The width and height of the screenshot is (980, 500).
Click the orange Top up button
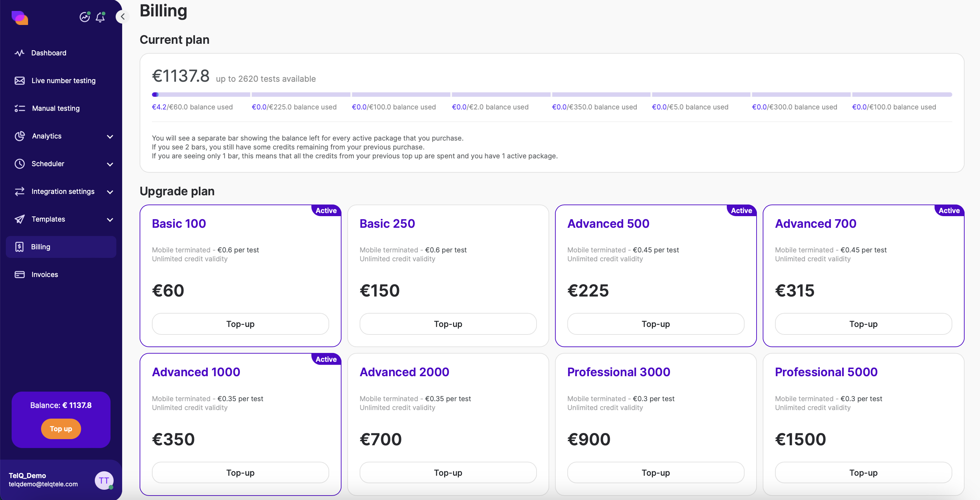pos(61,429)
